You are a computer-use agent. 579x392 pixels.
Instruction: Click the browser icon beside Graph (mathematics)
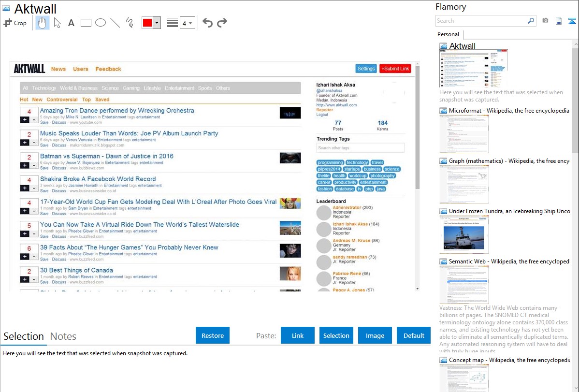(x=443, y=161)
